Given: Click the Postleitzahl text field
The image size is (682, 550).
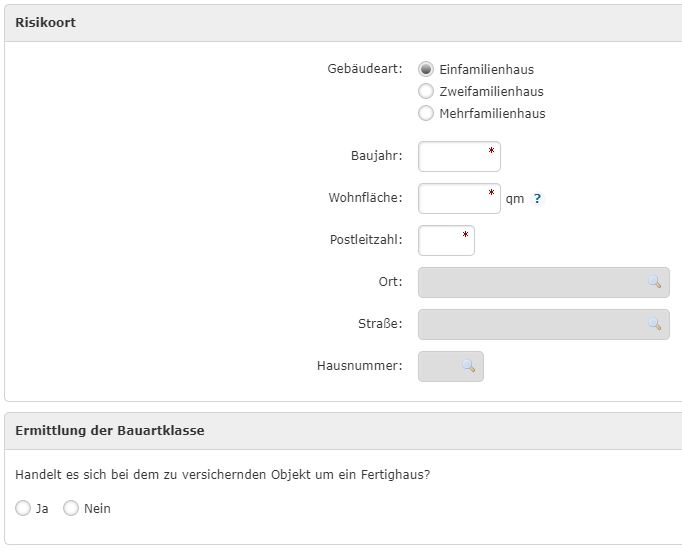Looking at the screenshot, I should [x=446, y=240].
